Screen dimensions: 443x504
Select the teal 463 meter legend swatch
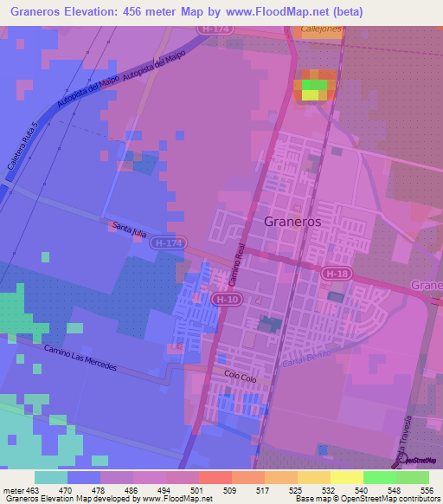coord(51,478)
